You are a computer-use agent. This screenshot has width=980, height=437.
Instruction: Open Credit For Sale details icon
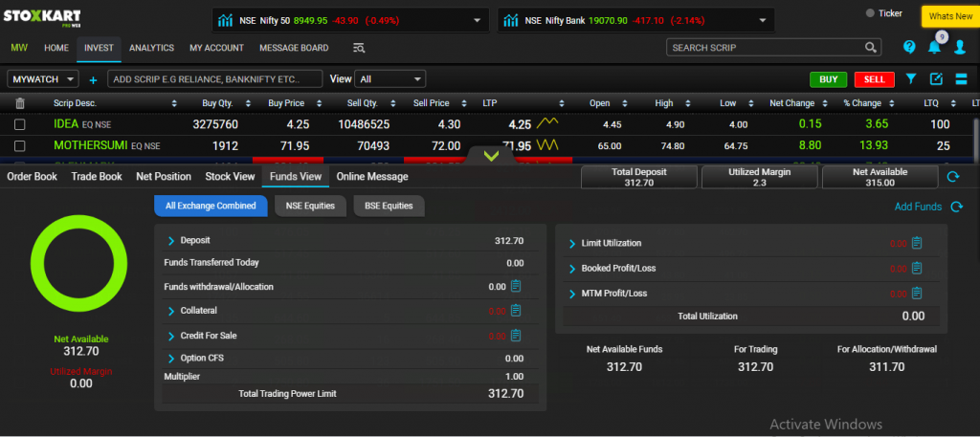click(516, 336)
